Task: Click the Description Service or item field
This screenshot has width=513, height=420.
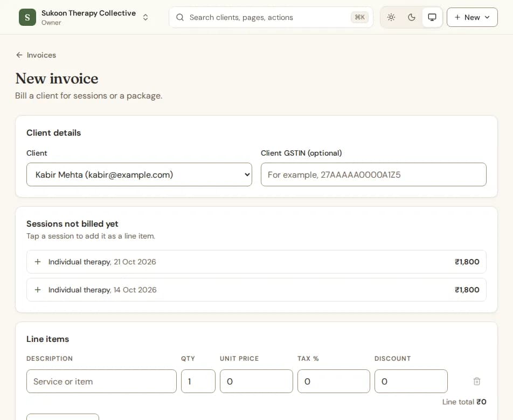Action: pos(101,381)
